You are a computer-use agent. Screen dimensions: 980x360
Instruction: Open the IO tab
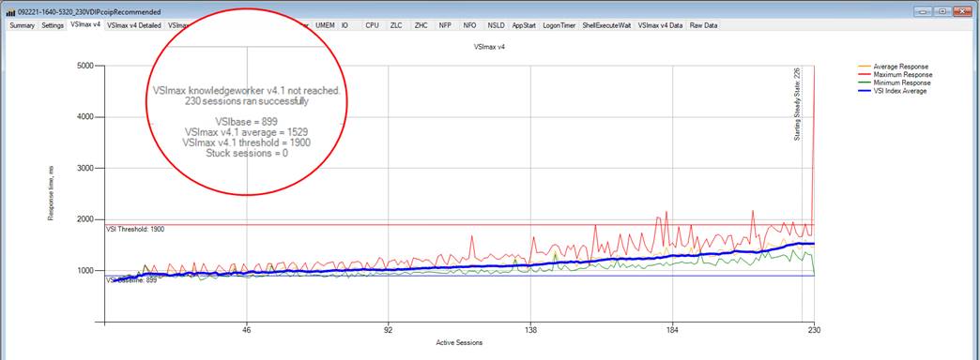345,25
